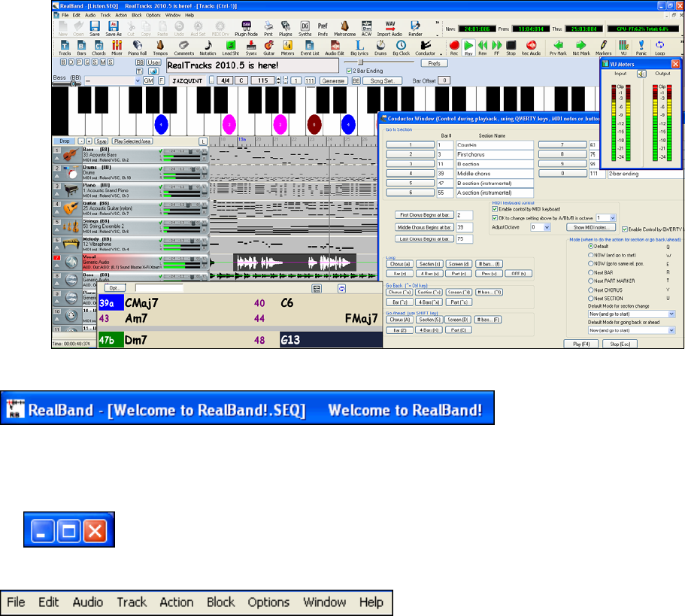Viewport: 685px width, 616px height.
Task: Jump to previous marker with Prv Mark
Action: [x=558, y=47]
